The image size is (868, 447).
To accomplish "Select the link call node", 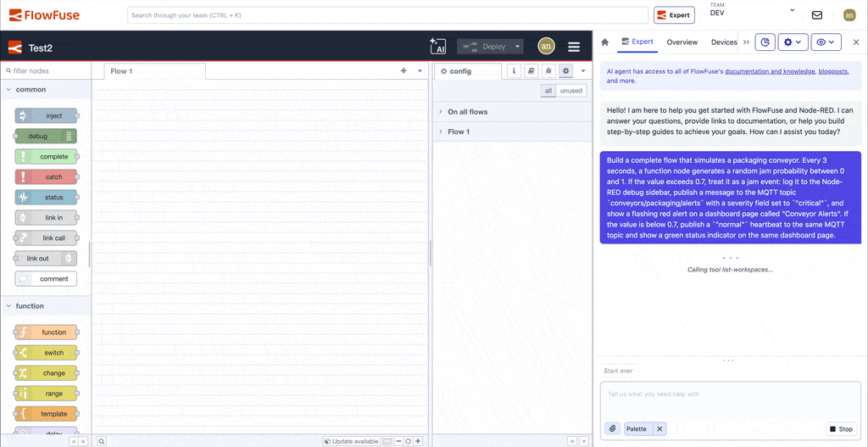I will click(46, 238).
